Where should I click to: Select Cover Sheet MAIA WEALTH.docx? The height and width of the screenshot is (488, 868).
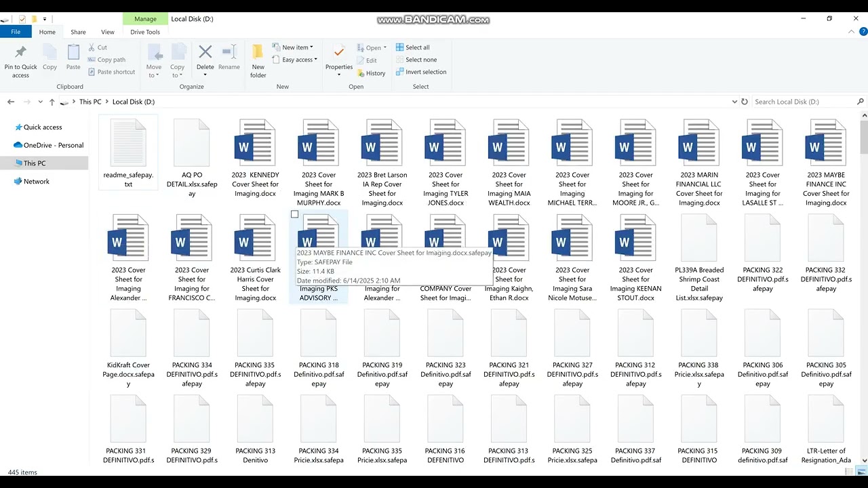tap(509, 162)
